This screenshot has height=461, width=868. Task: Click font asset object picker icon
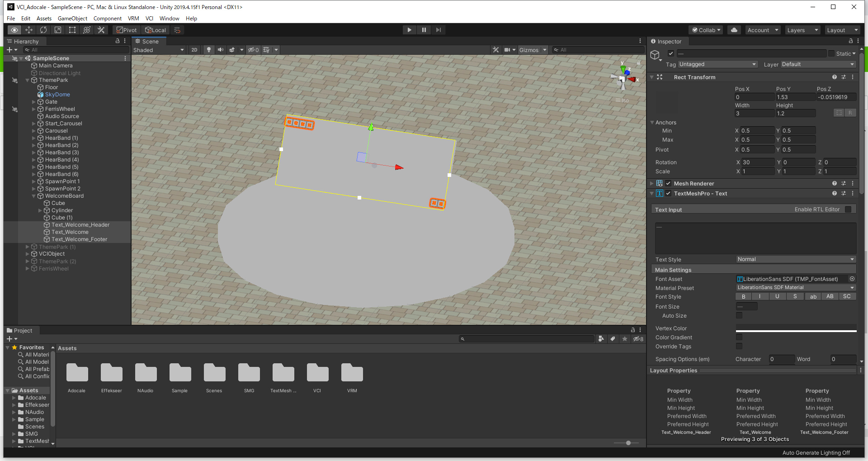point(852,279)
